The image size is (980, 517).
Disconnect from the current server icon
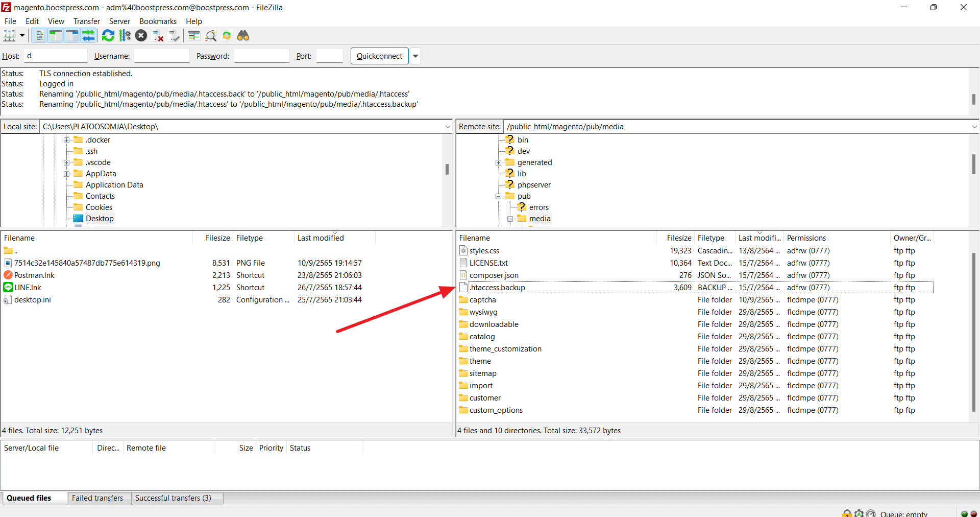(x=158, y=36)
